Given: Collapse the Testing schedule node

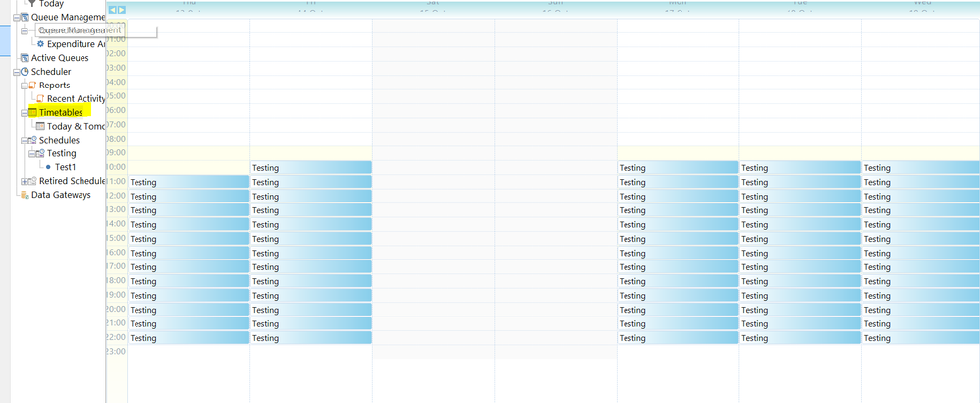Looking at the screenshot, I should coord(31,154).
